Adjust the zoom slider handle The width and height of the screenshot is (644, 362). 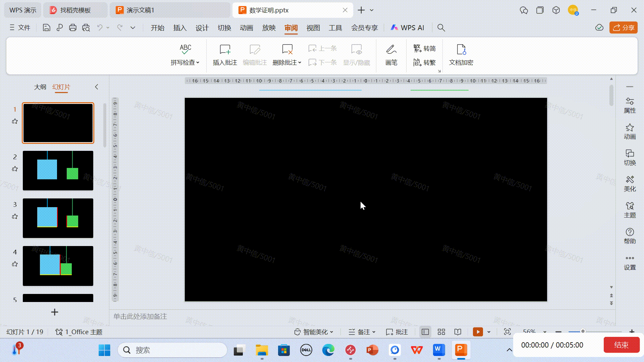(x=583, y=331)
